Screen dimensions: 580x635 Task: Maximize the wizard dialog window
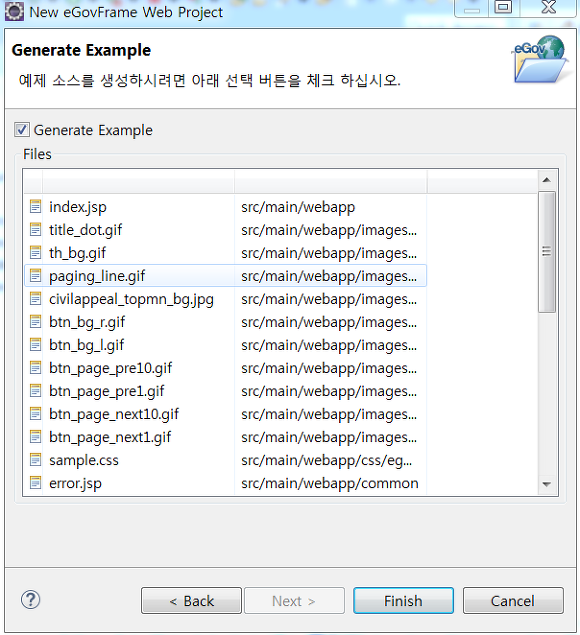pyautogui.click(x=503, y=7)
